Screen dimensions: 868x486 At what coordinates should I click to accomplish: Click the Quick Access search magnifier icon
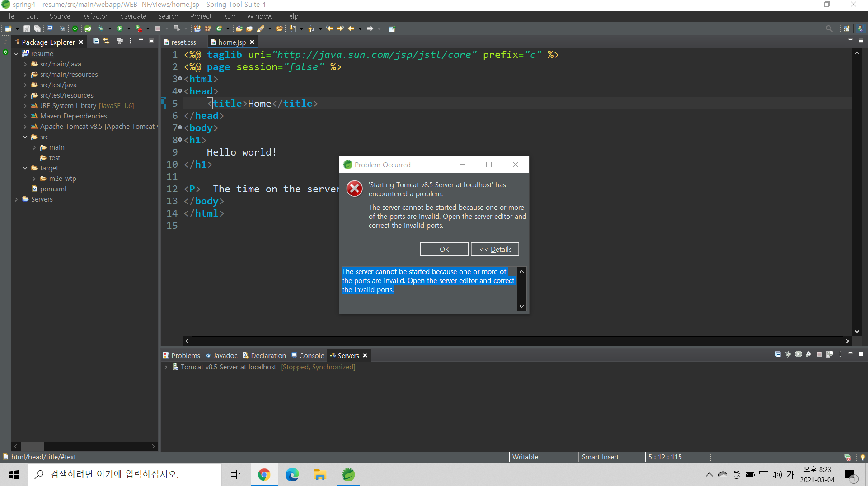[829, 28]
